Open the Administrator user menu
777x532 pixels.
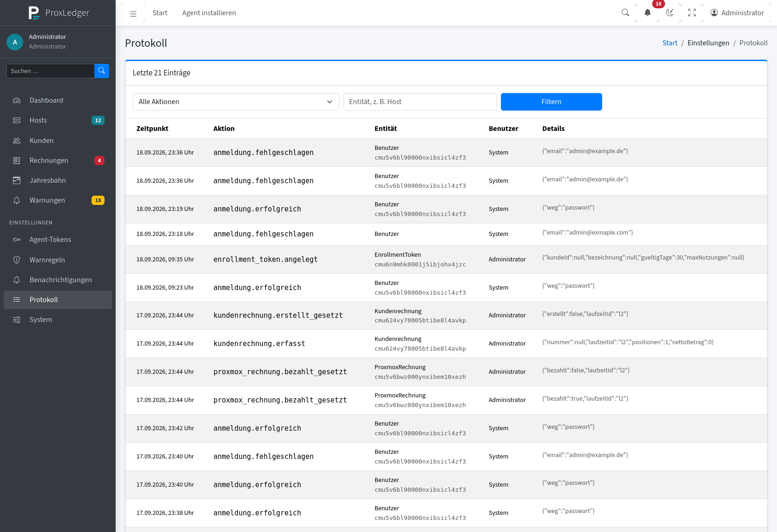pyautogui.click(x=737, y=13)
